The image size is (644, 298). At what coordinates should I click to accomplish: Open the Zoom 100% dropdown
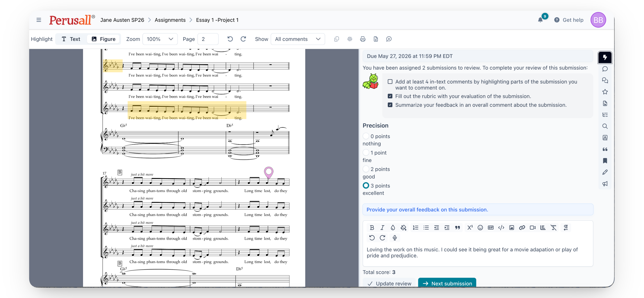tap(160, 39)
